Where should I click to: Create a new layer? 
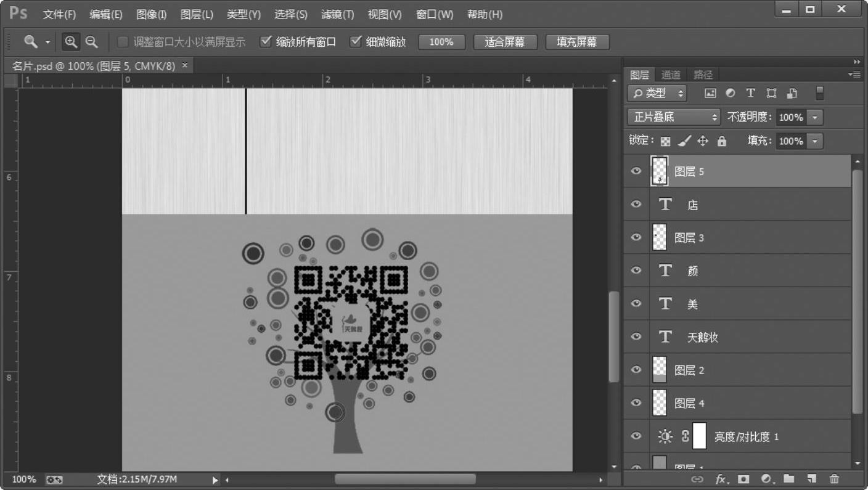point(812,479)
